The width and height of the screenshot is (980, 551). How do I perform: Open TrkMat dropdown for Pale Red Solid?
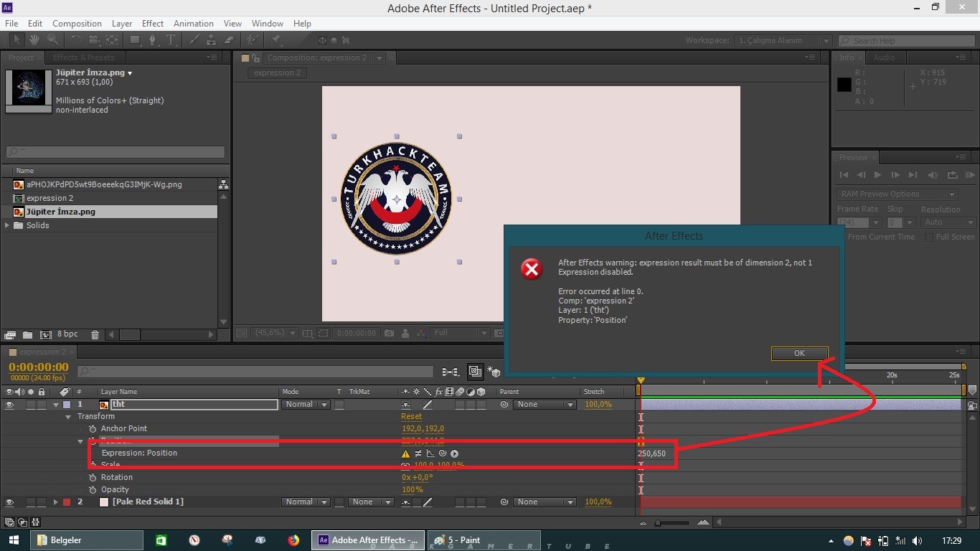(x=372, y=502)
